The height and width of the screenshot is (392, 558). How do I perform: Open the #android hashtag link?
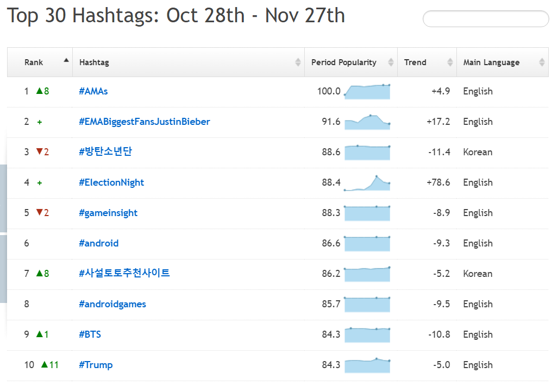[x=98, y=243]
